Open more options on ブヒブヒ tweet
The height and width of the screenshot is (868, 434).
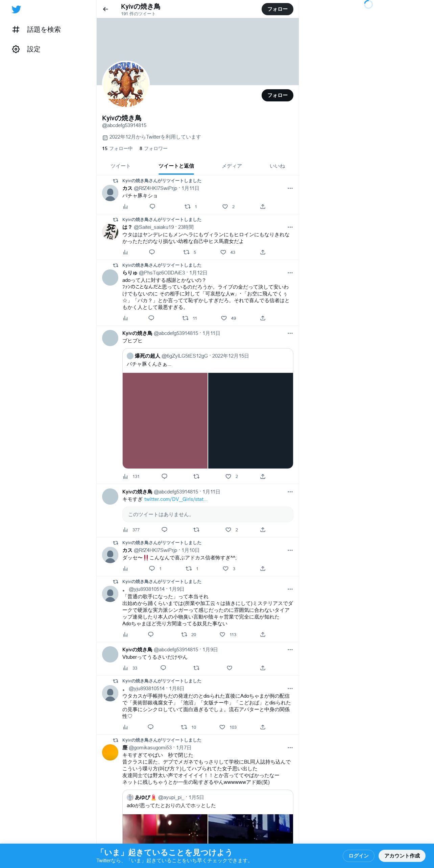[290, 333]
